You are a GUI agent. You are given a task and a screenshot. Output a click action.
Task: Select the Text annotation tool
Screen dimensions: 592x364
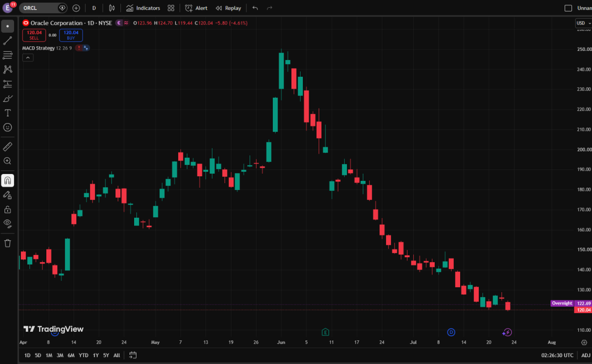(8, 113)
